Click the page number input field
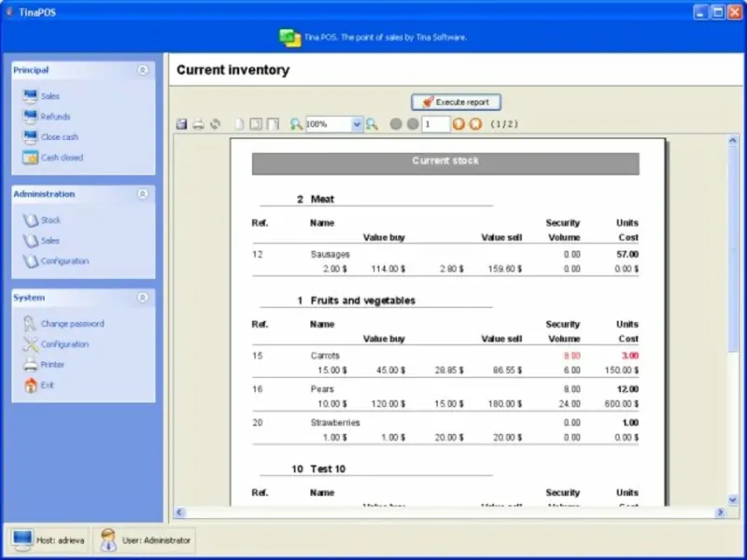The height and width of the screenshot is (560, 747). point(435,124)
